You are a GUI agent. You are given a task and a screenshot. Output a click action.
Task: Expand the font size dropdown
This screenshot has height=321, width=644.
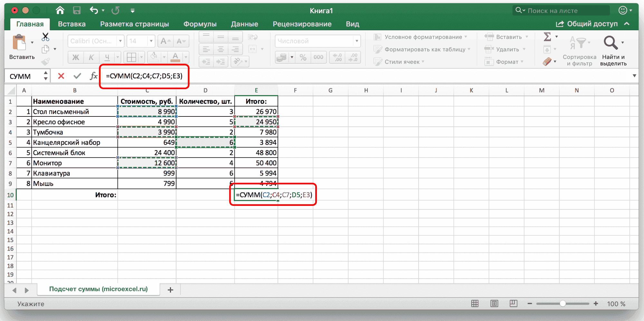[151, 41]
